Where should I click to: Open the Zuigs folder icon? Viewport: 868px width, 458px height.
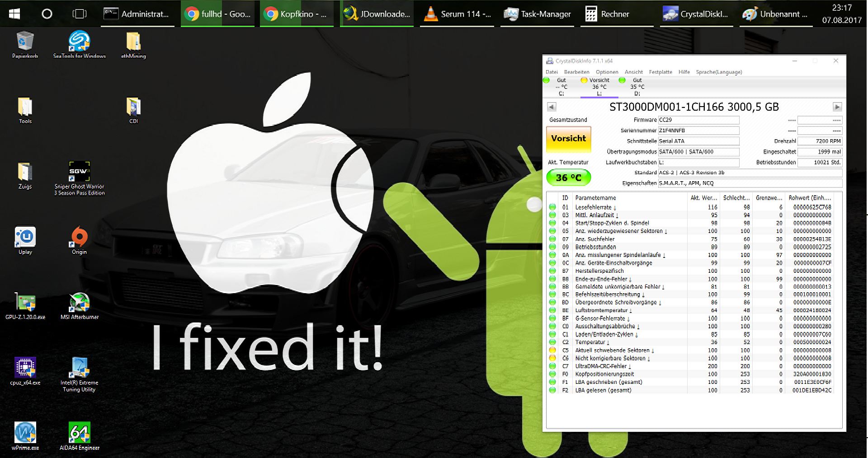25,175
